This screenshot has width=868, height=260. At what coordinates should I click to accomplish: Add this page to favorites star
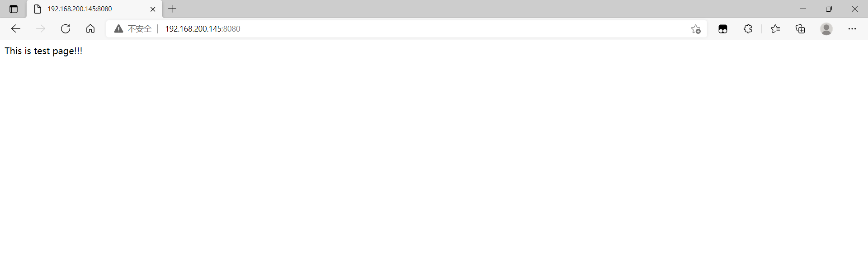pyautogui.click(x=696, y=29)
